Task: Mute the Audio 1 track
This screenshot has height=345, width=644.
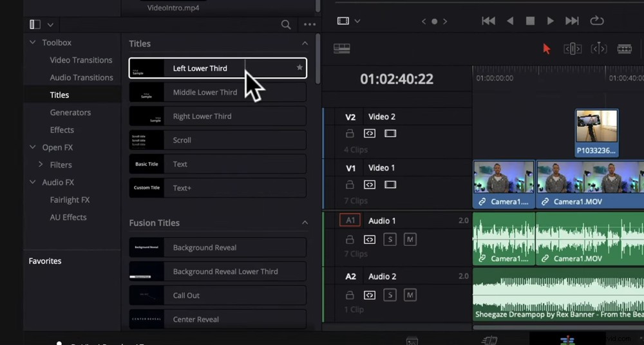Action: pyautogui.click(x=410, y=239)
